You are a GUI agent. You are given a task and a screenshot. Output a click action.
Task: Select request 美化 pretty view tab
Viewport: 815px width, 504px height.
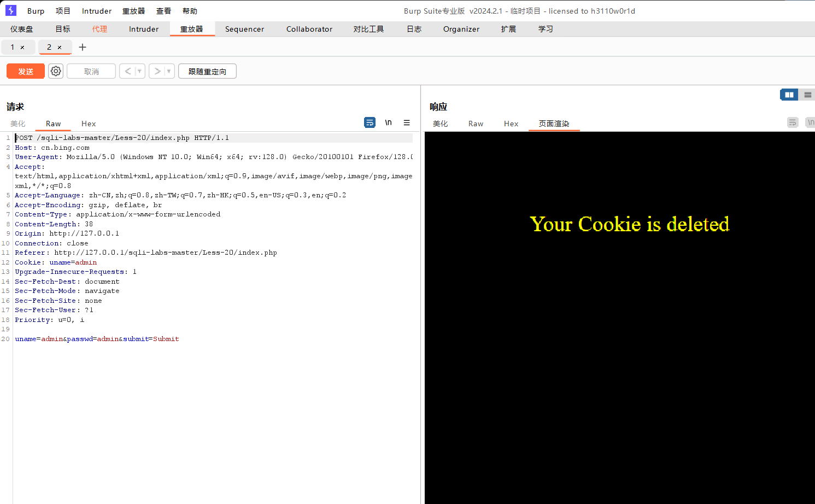pyautogui.click(x=18, y=124)
